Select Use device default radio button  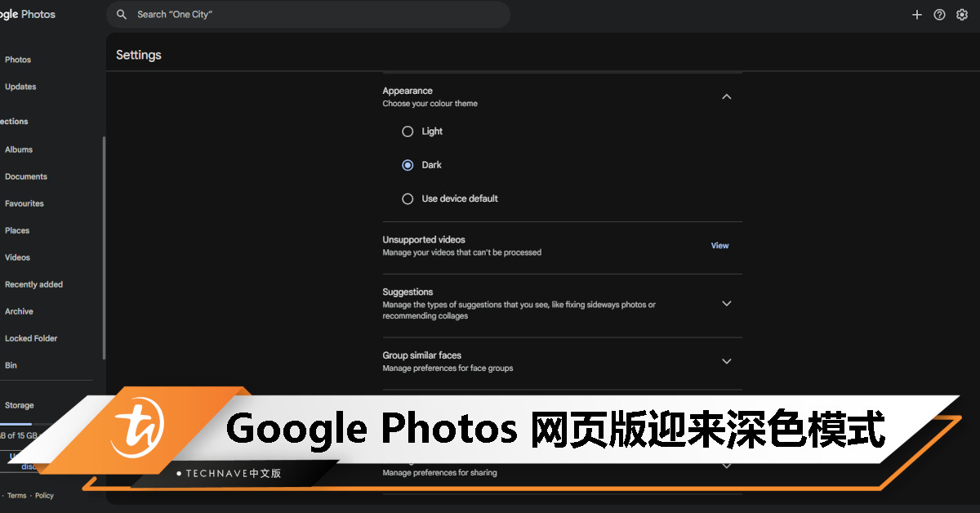(408, 199)
